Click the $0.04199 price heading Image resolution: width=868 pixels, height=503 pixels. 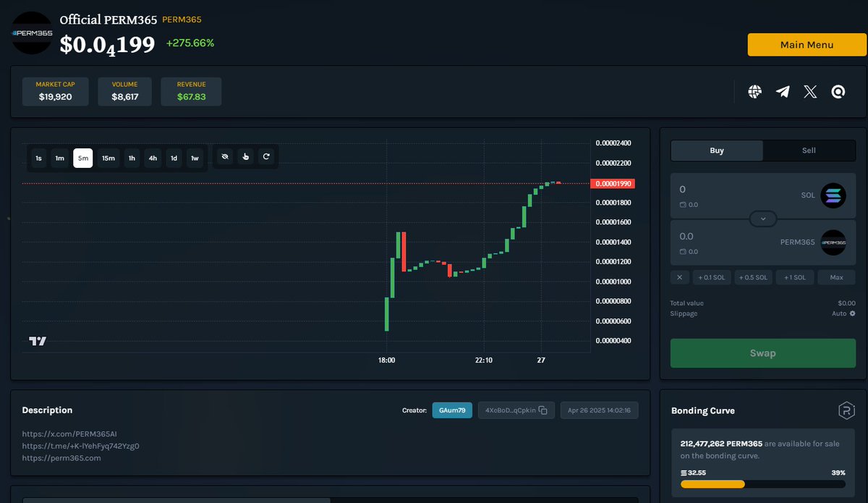(107, 44)
